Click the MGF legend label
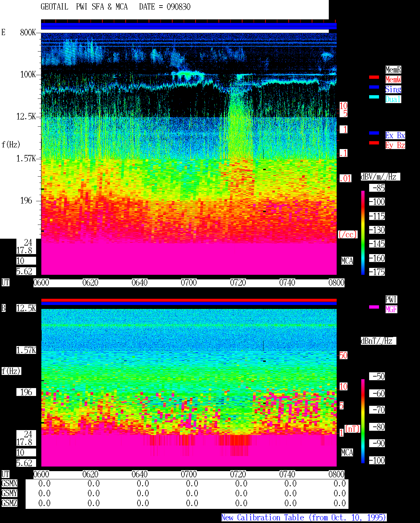 [x=391, y=309]
